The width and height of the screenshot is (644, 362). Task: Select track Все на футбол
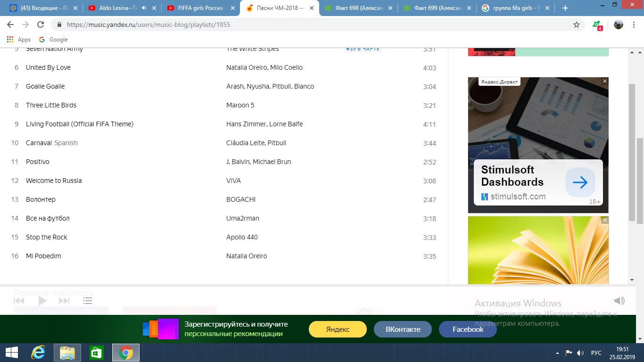[x=48, y=218]
